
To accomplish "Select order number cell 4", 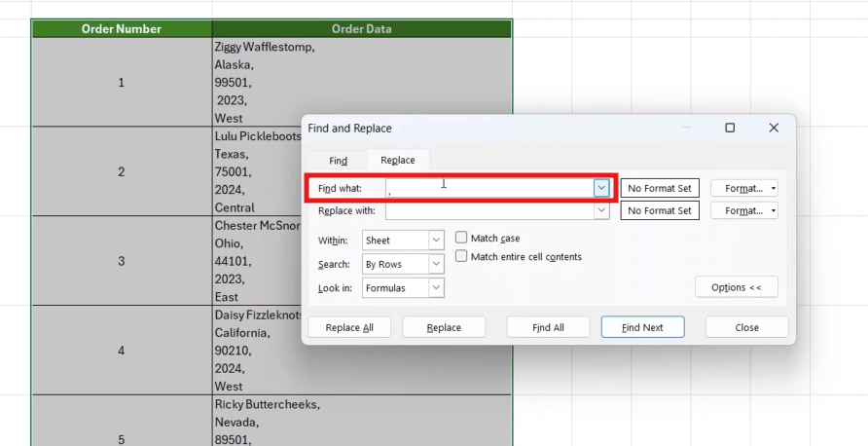I will click(122, 351).
